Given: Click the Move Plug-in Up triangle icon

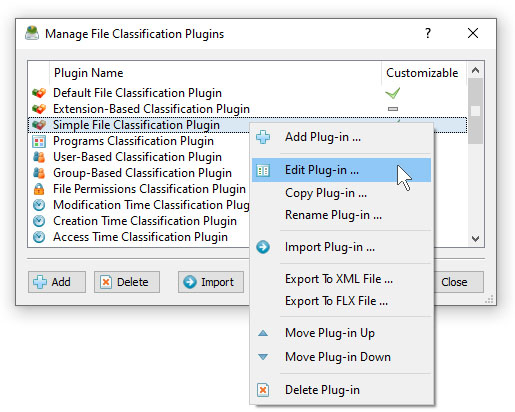Looking at the screenshot, I should click(263, 333).
